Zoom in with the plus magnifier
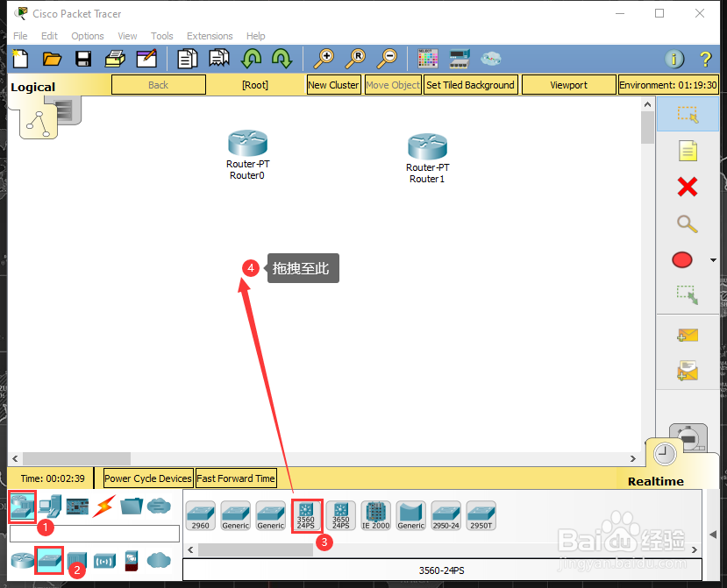Viewport: 727px width, 588px height. coord(324,59)
